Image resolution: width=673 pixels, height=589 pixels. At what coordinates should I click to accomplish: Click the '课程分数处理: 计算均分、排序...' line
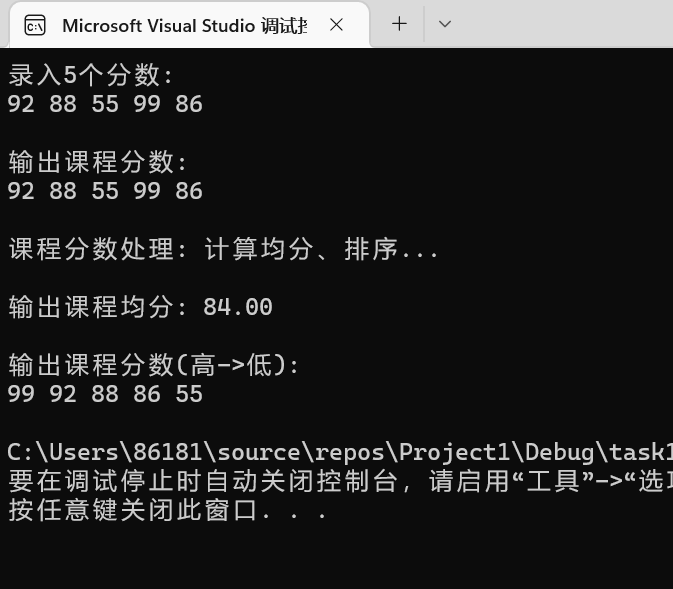tap(223, 249)
